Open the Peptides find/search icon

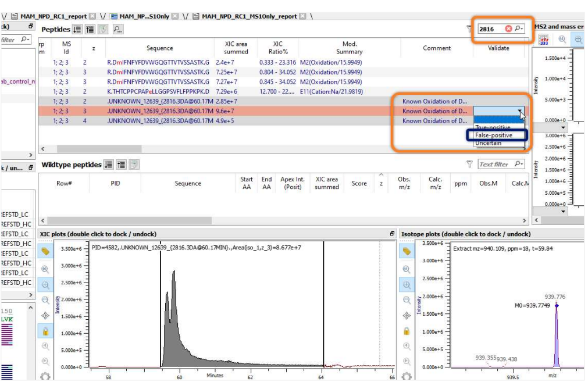pyautogui.click(x=117, y=29)
